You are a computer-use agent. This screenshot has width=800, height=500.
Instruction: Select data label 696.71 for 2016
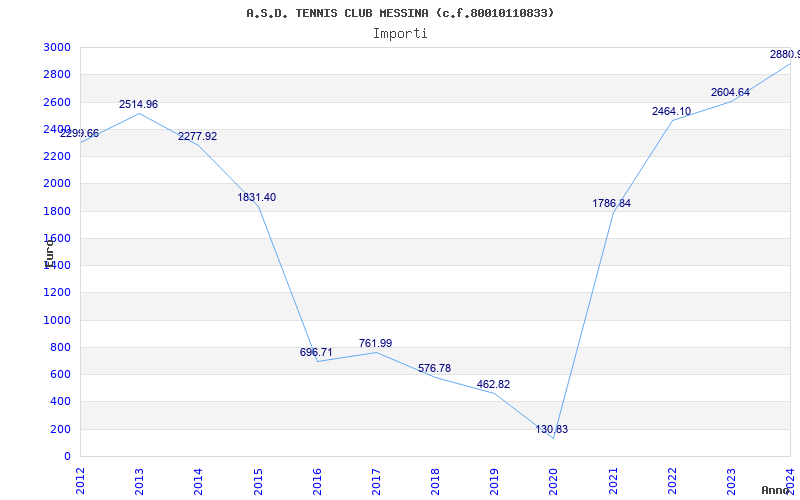pyautogui.click(x=316, y=353)
